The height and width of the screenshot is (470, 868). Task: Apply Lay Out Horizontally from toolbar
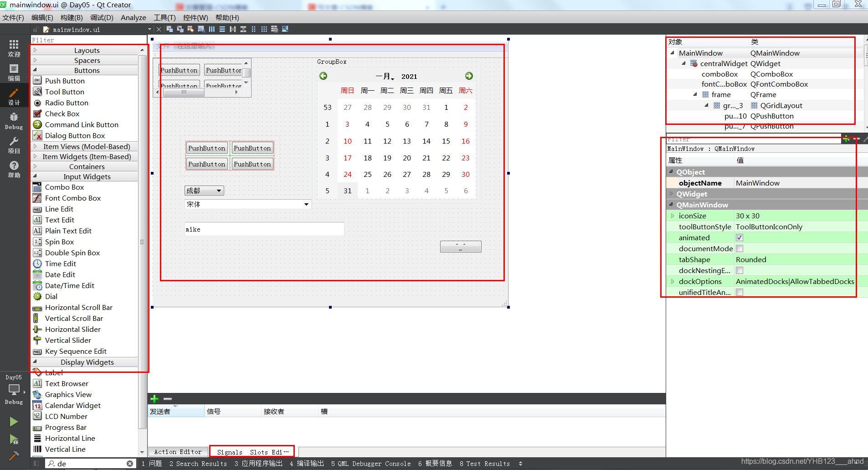(212, 29)
